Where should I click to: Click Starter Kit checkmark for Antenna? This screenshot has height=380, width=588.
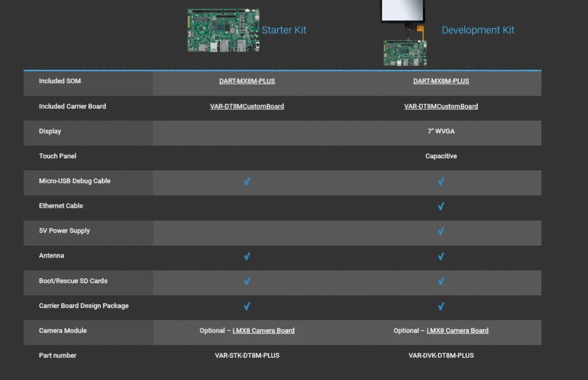[247, 256]
